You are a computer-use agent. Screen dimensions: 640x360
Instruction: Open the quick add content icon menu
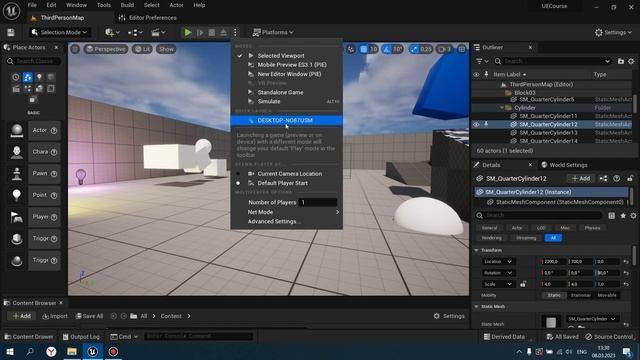[x=112, y=32]
